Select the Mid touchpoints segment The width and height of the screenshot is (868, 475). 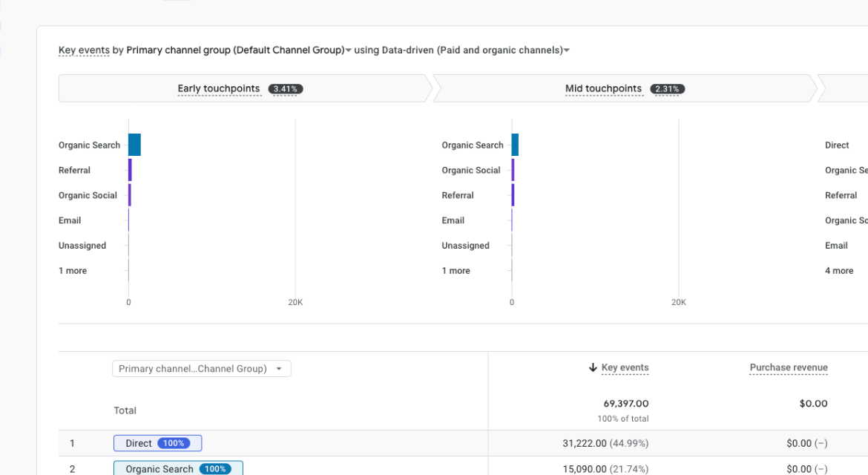click(603, 88)
